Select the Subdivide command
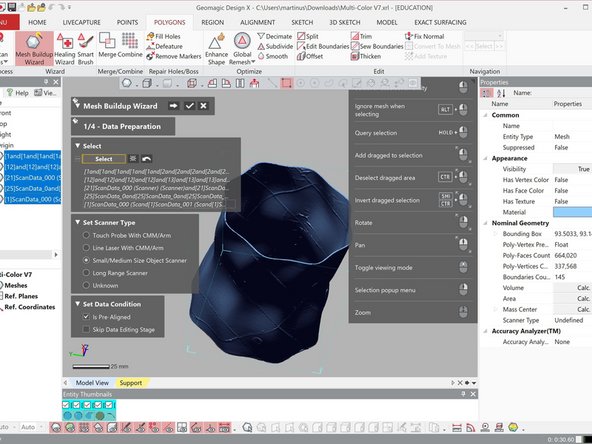This screenshot has width=592, height=444. (x=275, y=46)
